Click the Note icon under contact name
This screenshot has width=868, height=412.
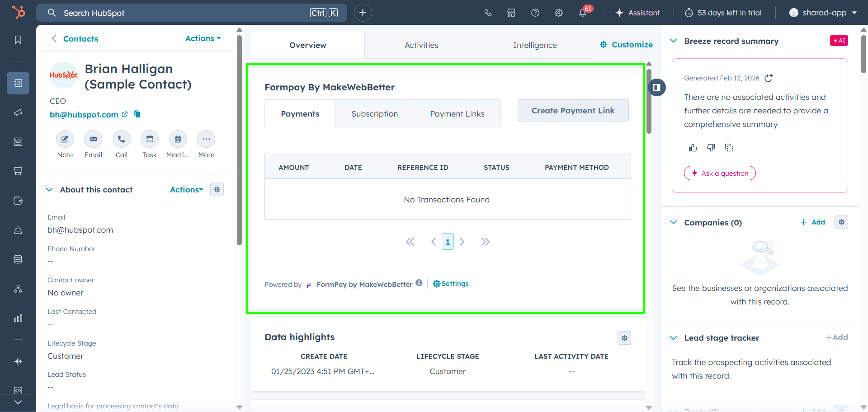[x=65, y=139]
